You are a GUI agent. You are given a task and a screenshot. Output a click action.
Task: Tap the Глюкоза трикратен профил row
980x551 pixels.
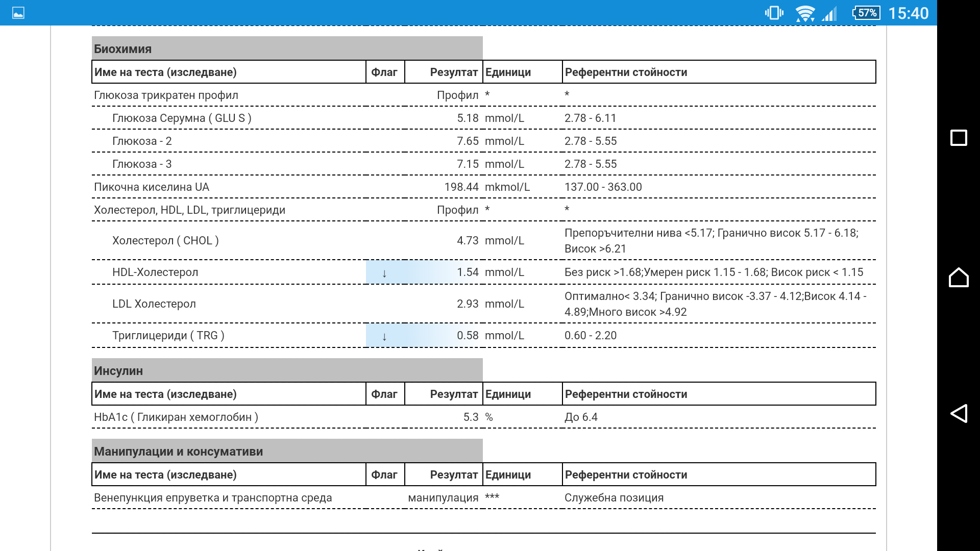coord(166,95)
